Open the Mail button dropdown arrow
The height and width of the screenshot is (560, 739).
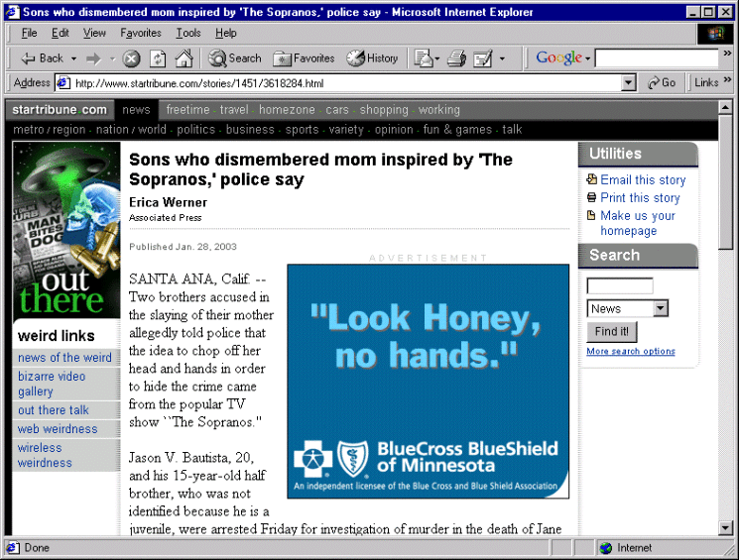pyautogui.click(x=437, y=58)
